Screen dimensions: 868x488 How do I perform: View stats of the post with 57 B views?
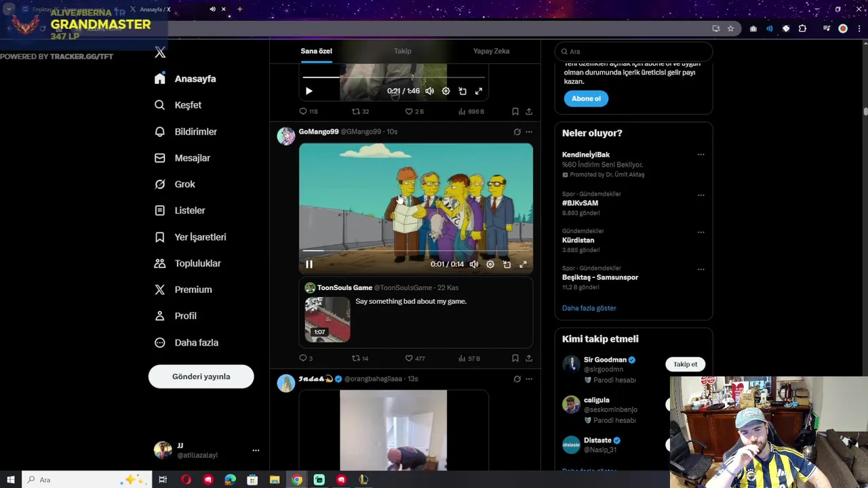(x=469, y=358)
